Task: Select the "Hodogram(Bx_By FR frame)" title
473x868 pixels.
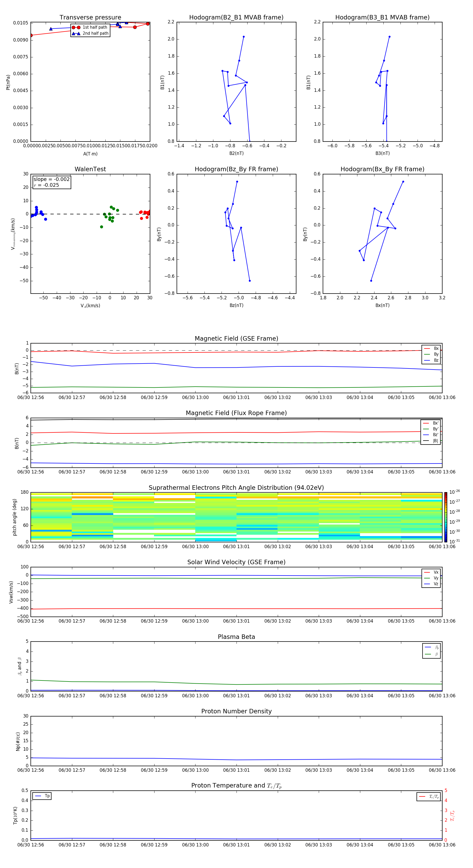Action: click(382, 169)
